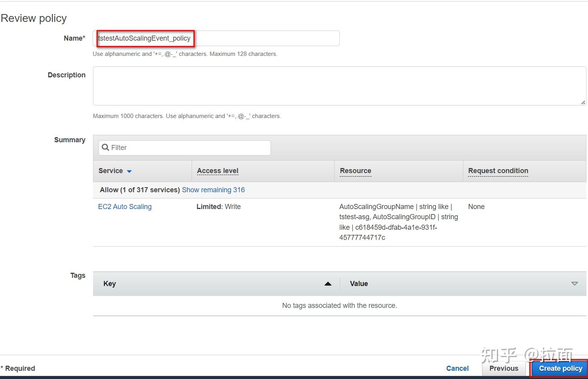This screenshot has height=379, width=588.
Task: Click the Resource column header
Action: pyautogui.click(x=355, y=171)
